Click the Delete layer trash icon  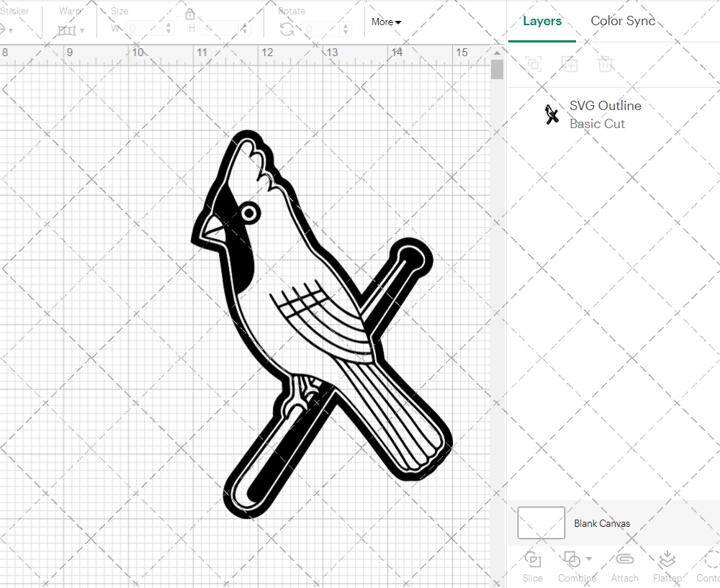[606, 64]
